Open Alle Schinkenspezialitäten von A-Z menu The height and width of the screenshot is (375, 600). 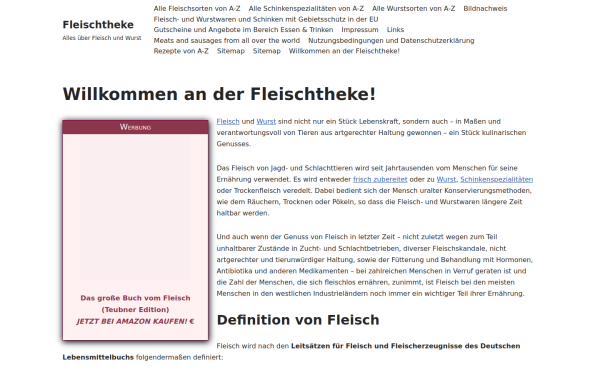click(x=306, y=8)
